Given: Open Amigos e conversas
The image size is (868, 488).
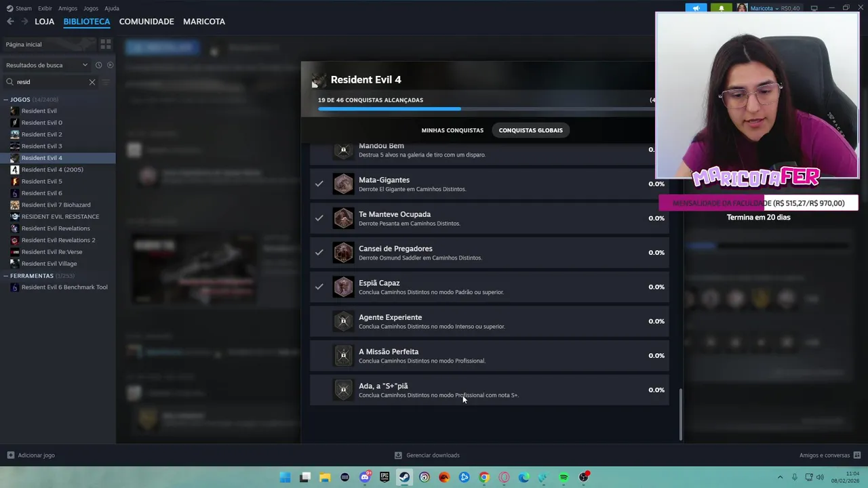Looking at the screenshot, I should coord(830,455).
